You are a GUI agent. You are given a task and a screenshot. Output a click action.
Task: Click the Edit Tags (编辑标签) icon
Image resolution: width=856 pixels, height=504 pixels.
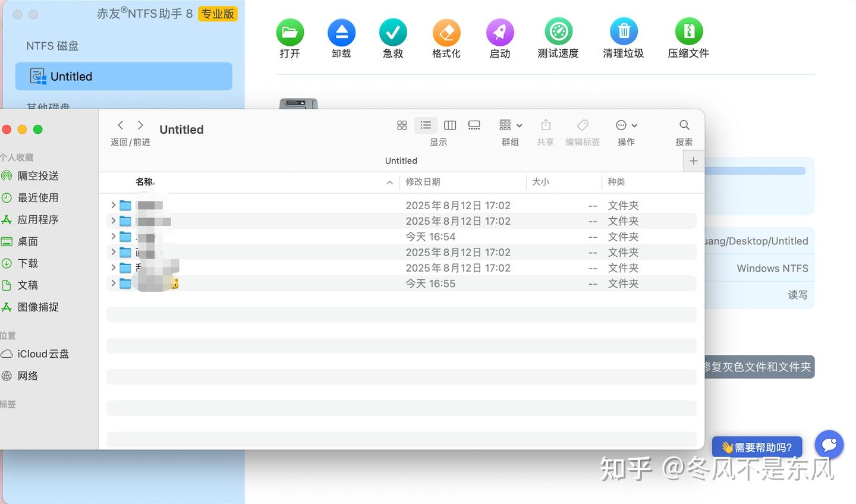(583, 125)
